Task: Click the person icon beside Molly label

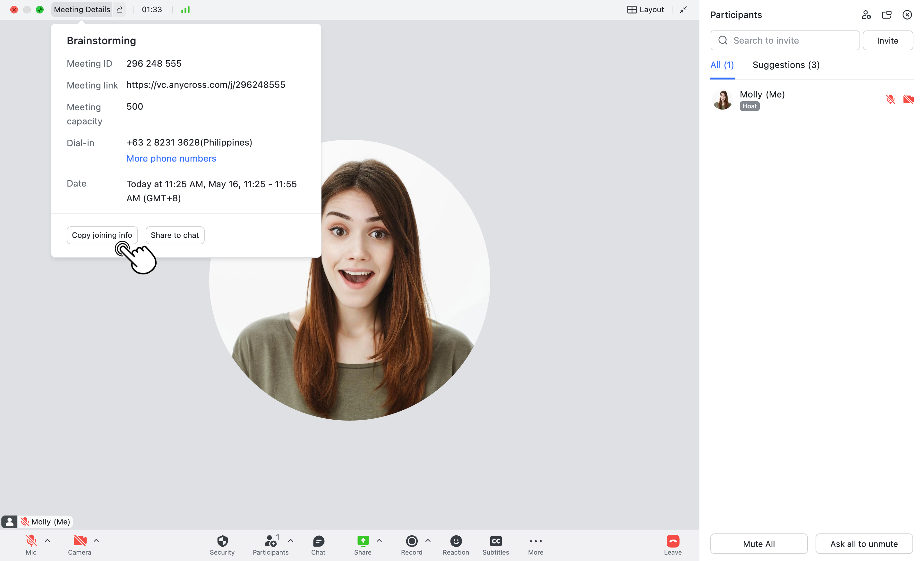Action: coord(9,522)
